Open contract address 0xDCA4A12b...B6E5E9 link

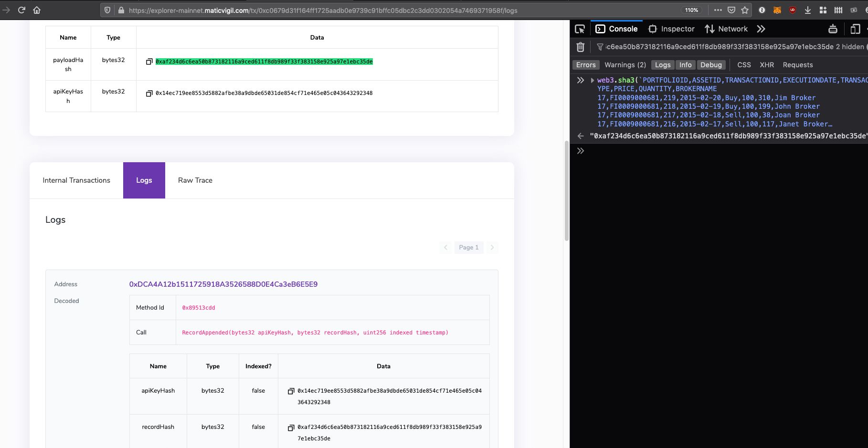coord(223,284)
